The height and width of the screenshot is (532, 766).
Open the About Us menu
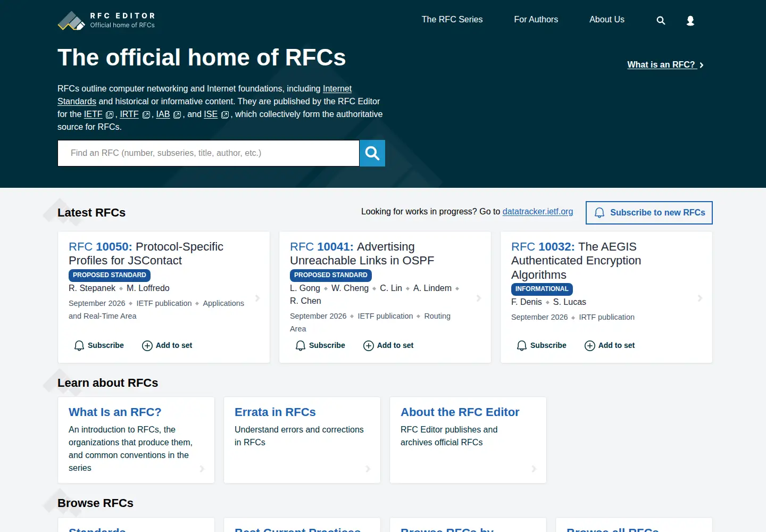coord(607,20)
